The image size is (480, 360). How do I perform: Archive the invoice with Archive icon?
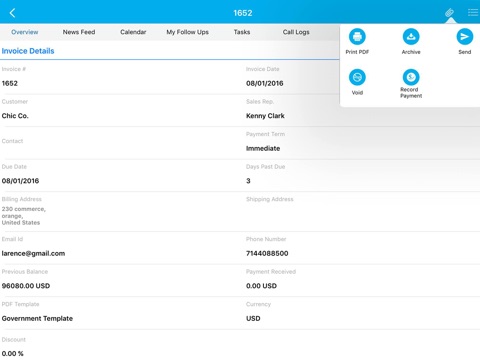tap(411, 37)
